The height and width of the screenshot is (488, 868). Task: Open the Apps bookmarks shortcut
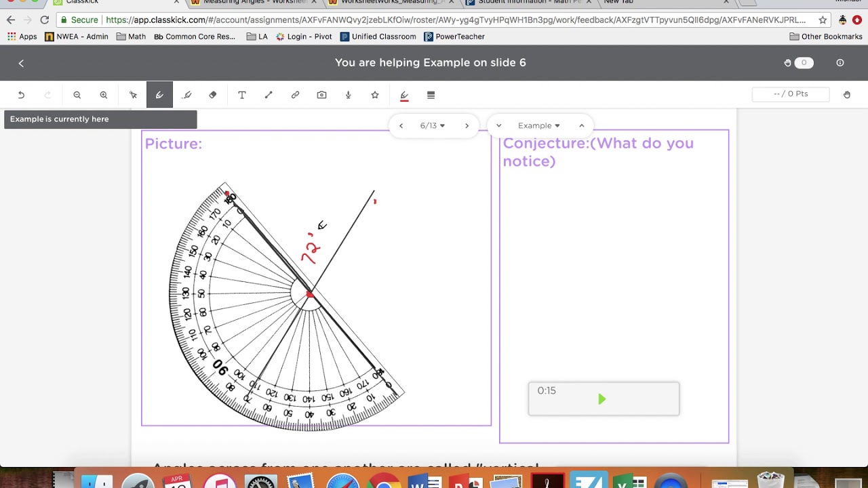tap(22, 37)
